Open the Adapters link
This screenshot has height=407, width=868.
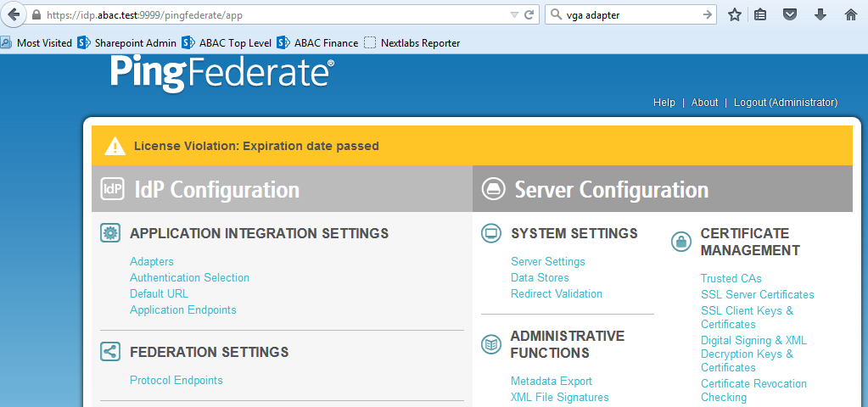point(152,261)
